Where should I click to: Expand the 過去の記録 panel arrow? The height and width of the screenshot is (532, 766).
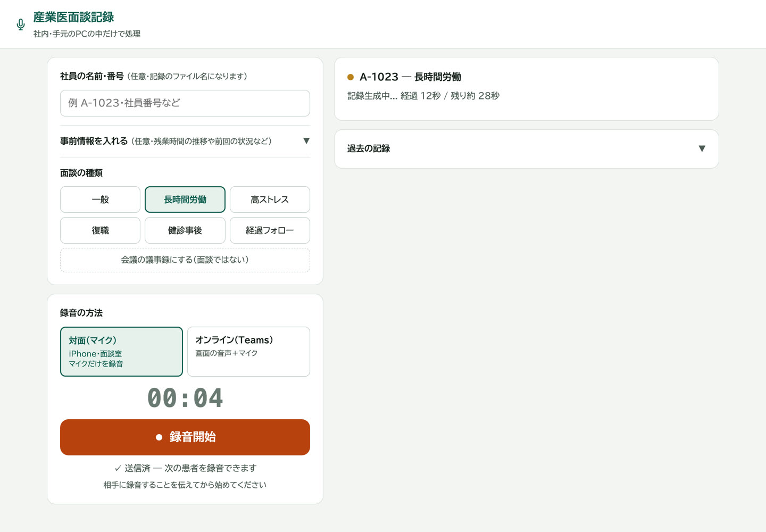pos(702,149)
